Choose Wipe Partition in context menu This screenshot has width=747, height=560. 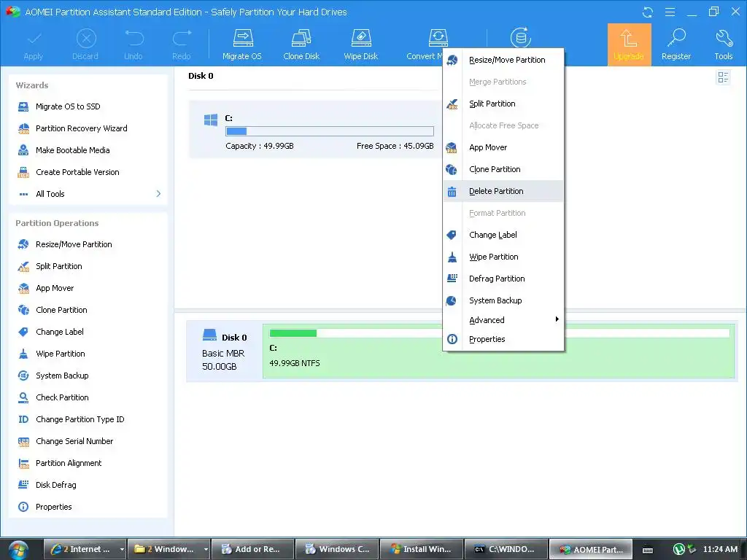[503, 257]
